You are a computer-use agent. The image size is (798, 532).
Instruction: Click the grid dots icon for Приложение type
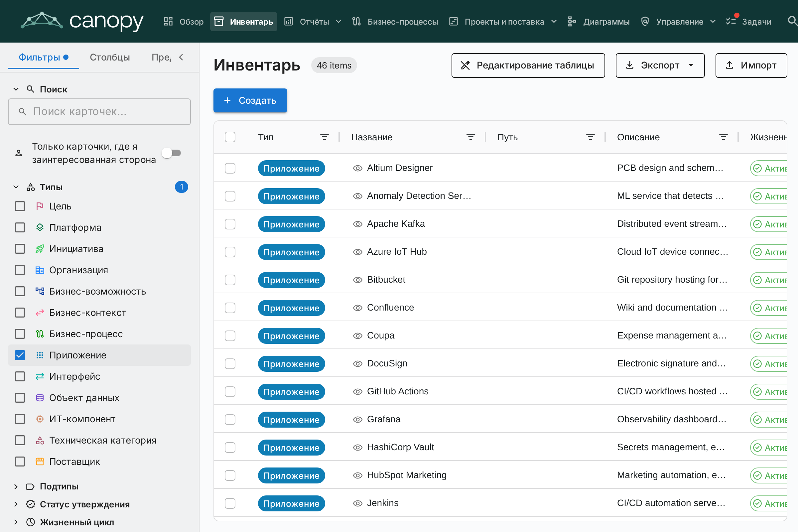pos(40,355)
